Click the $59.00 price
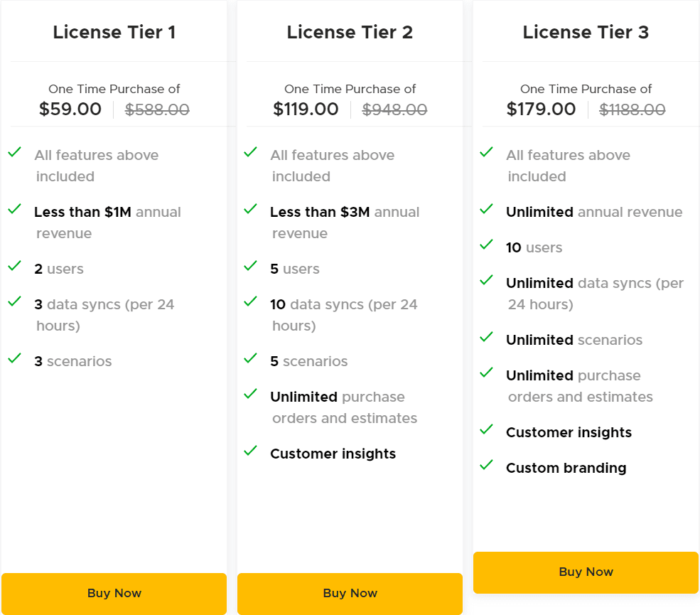 pos(70,109)
